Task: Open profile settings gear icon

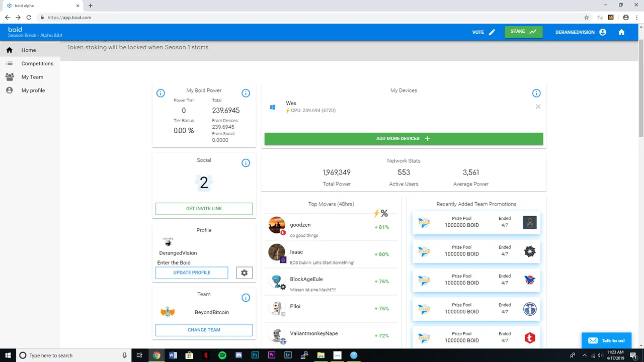Action: coord(244,273)
